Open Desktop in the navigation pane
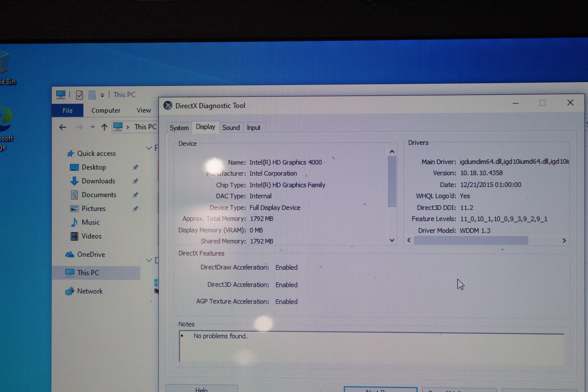 pyautogui.click(x=94, y=167)
